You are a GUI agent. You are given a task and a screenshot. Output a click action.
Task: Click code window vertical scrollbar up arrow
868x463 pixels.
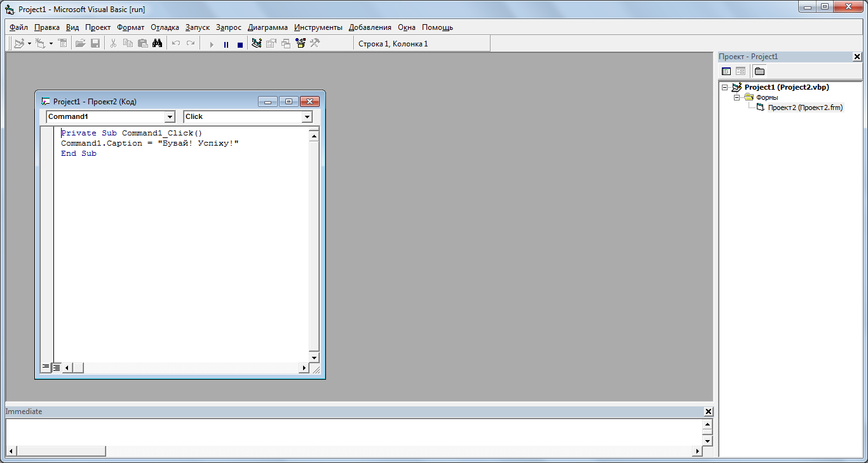tap(314, 135)
